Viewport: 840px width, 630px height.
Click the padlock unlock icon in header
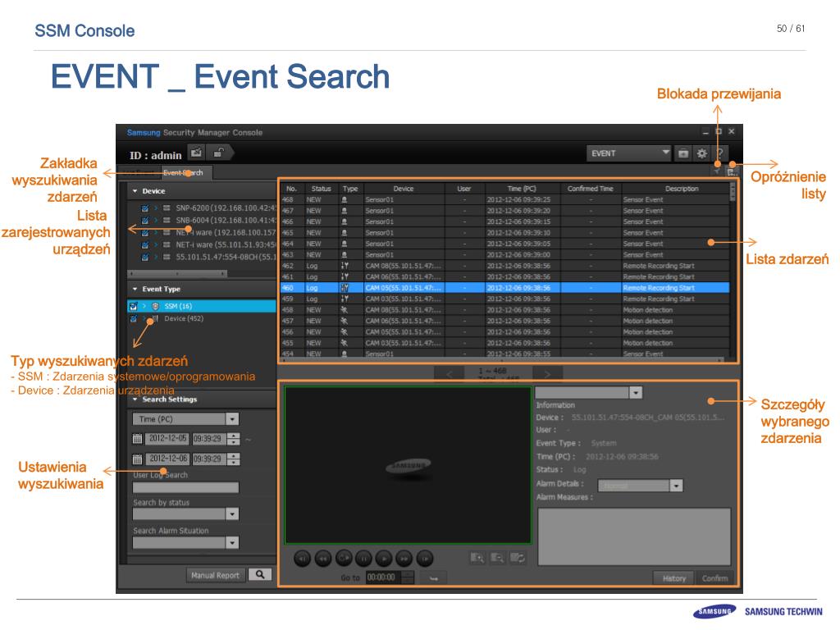point(218,153)
